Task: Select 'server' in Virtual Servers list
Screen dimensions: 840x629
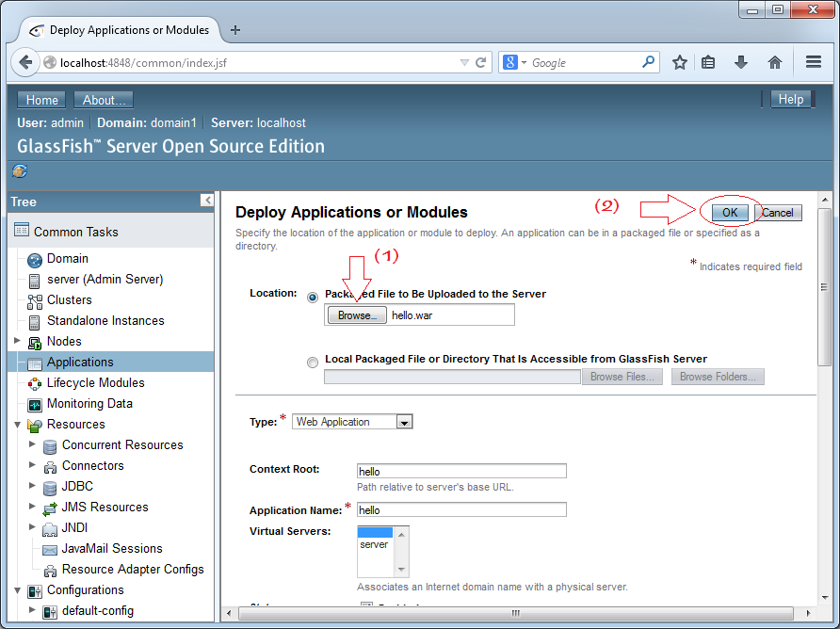Action: coord(374,544)
